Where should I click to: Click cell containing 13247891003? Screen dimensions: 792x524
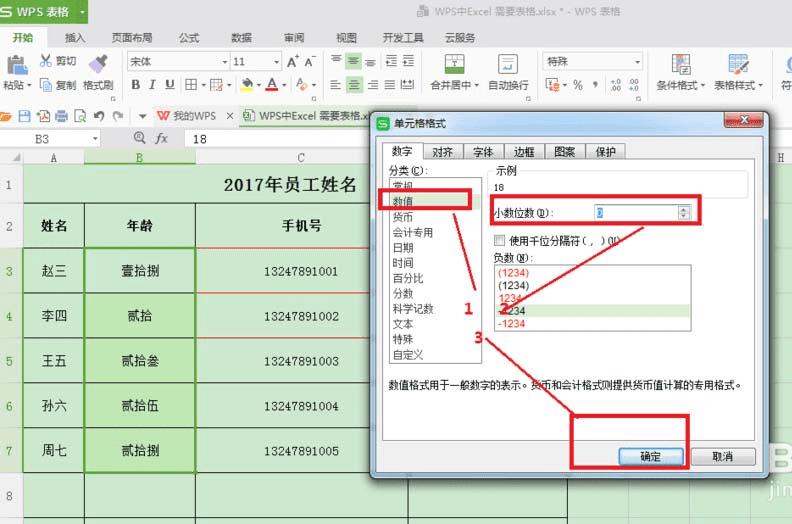pyautogui.click(x=302, y=361)
